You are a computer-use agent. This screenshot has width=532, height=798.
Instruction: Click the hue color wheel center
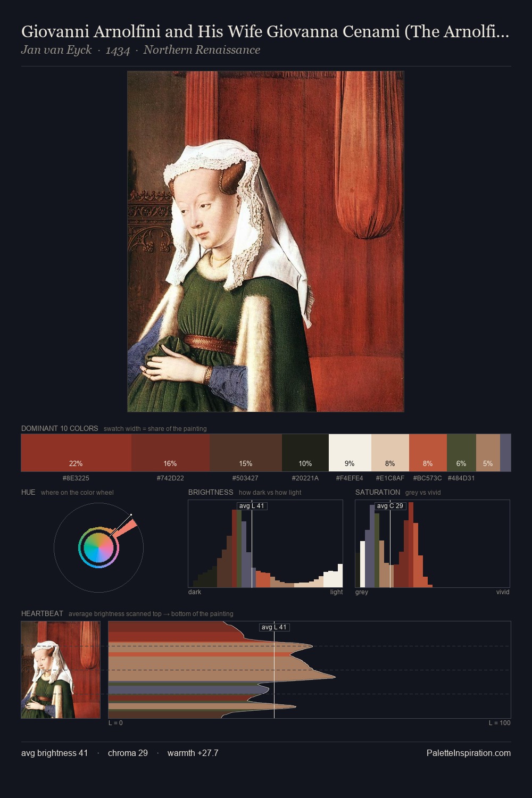tap(98, 547)
